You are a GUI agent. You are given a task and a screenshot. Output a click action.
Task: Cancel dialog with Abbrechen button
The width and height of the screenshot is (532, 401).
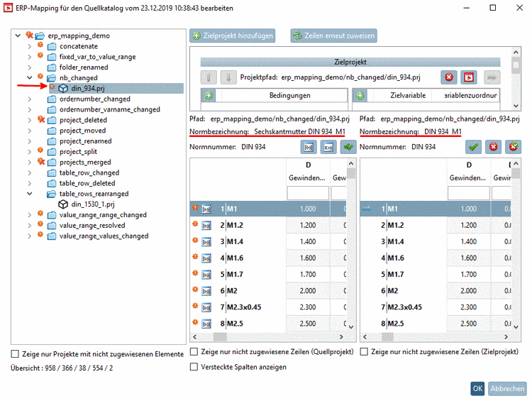tap(507, 388)
